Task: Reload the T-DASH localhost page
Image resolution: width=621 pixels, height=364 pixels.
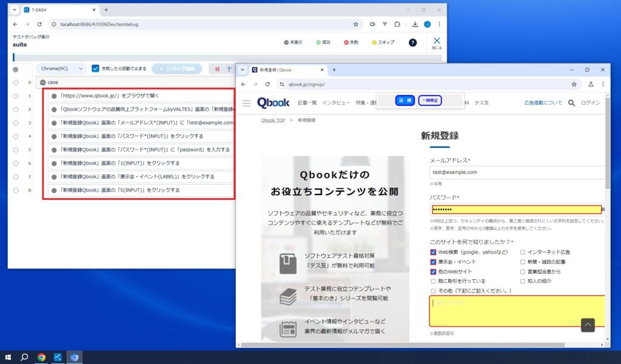Action: (39, 24)
